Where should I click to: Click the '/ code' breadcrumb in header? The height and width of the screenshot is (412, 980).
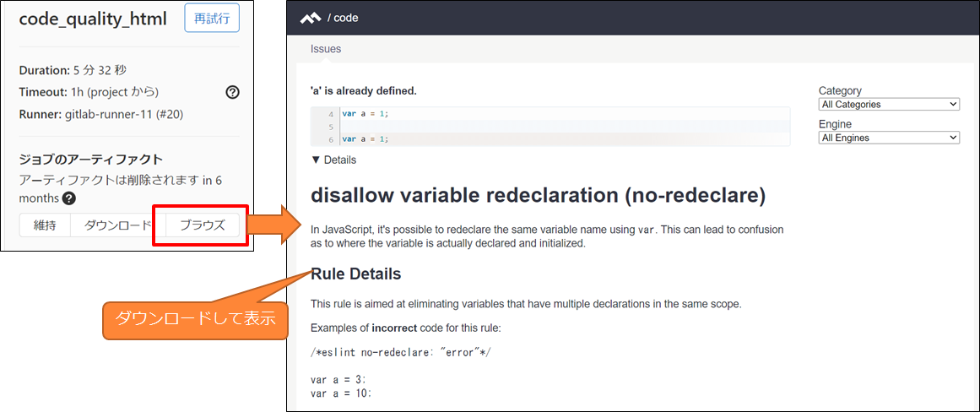[343, 18]
